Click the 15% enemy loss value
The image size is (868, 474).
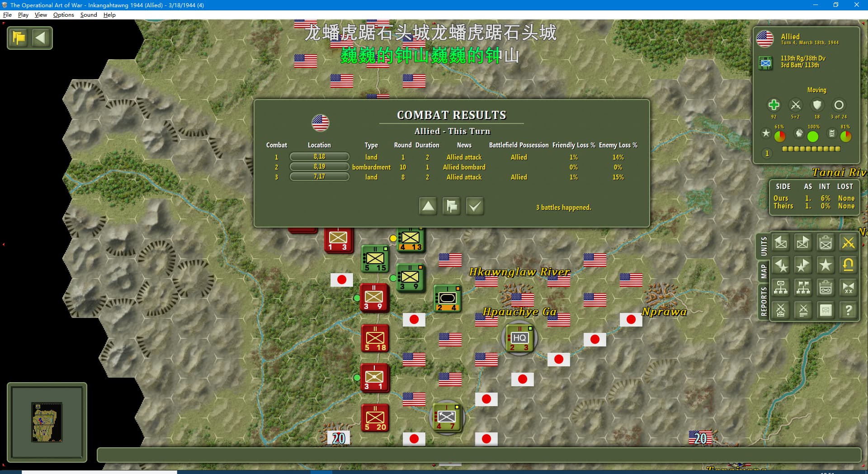tap(618, 177)
